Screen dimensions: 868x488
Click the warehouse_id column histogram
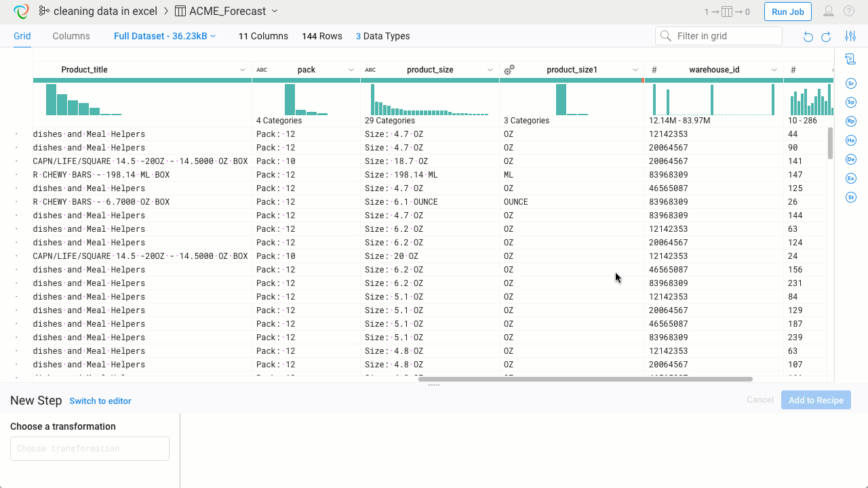[x=714, y=99]
